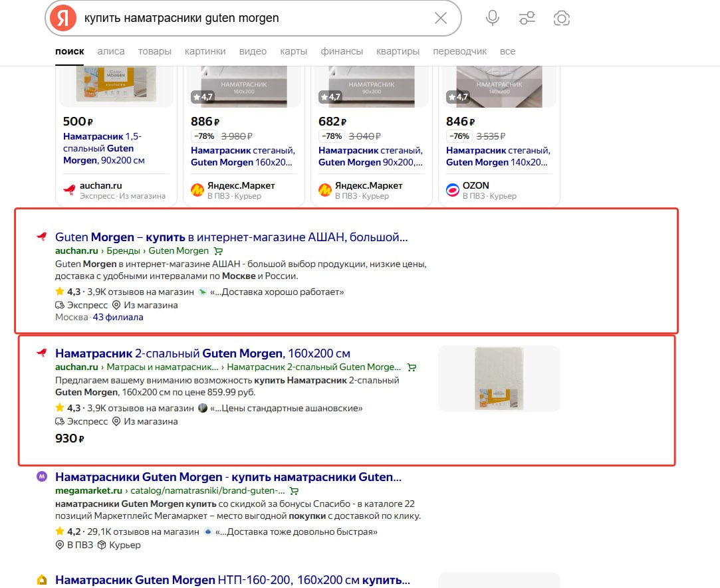Open the 90x200 Яндекс.Маркет product image
The image size is (720, 588).
(x=371, y=86)
